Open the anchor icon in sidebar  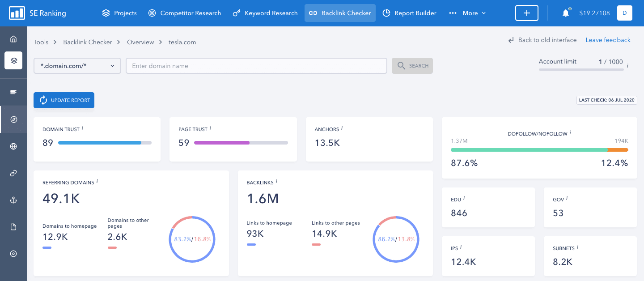[13, 200]
